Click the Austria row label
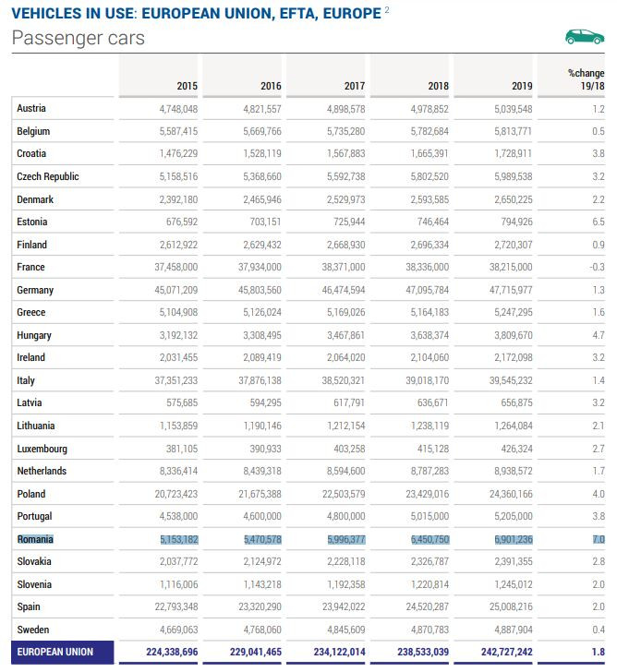The image size is (617, 672). (x=31, y=109)
